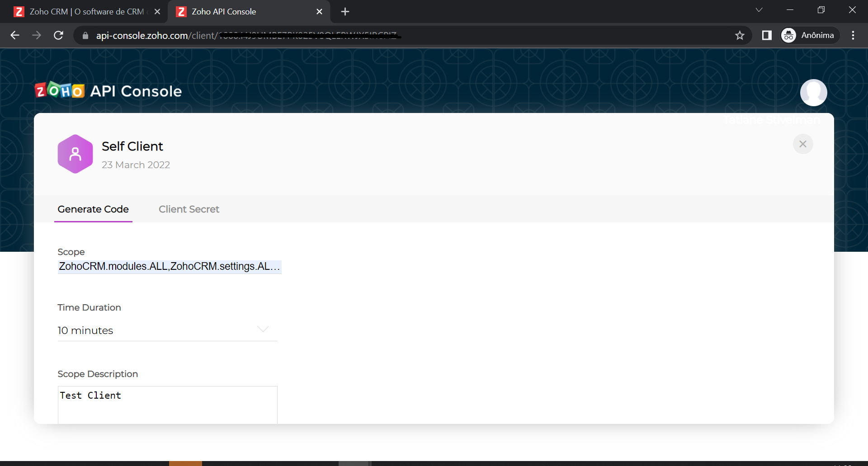Open a new browser tab
Viewport: 868px width, 466px height.
click(345, 12)
